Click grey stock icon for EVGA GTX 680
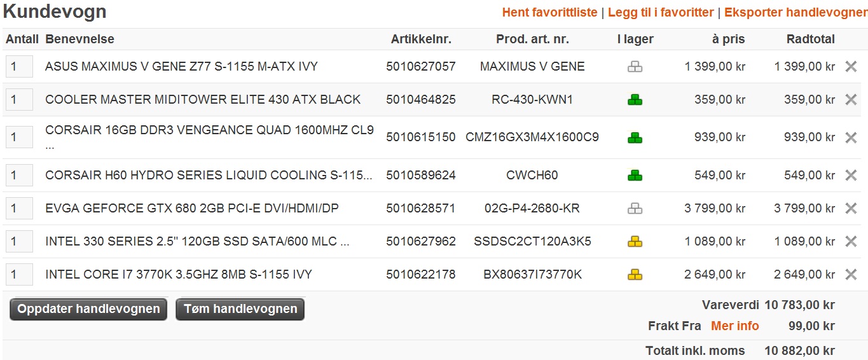868x360 pixels. click(635, 208)
